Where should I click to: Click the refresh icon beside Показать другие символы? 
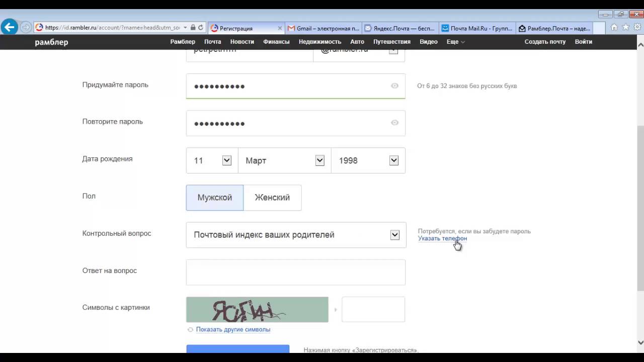190,330
